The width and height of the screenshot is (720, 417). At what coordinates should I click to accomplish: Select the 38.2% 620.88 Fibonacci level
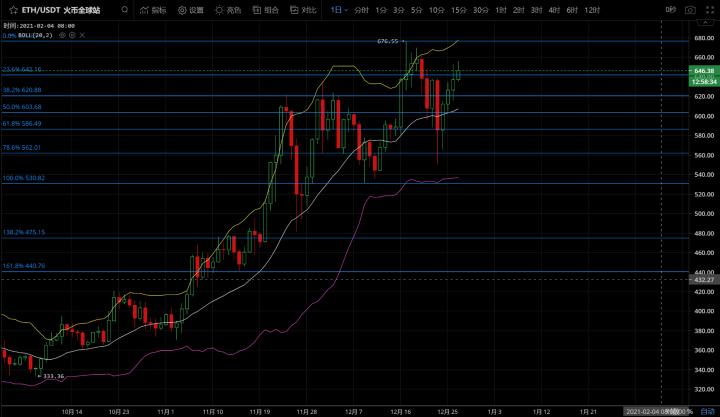point(22,90)
